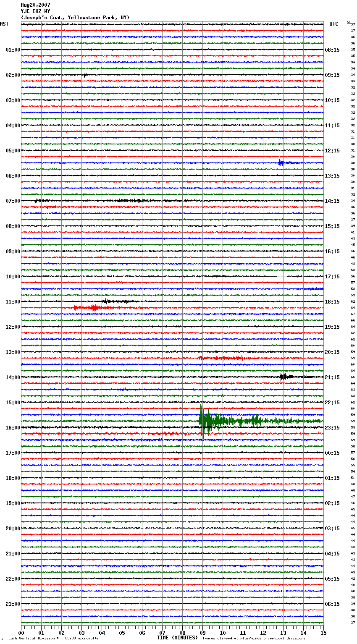357x644 pixels.
Task: Click the Aug20,2007 date heading
Action: (35, 5)
